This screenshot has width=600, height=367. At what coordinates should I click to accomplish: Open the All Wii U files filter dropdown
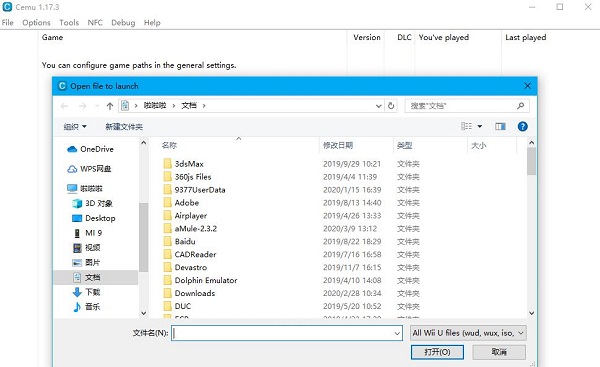pyautogui.click(x=468, y=333)
